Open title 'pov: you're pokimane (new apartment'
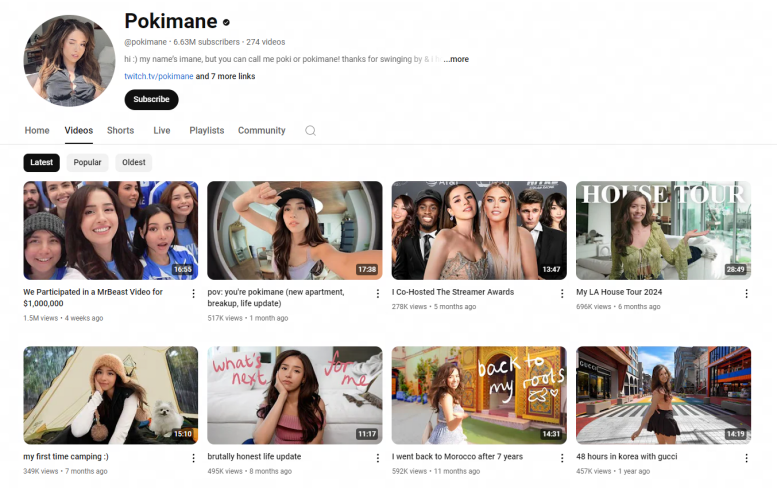The image size is (777, 488). coord(276,298)
